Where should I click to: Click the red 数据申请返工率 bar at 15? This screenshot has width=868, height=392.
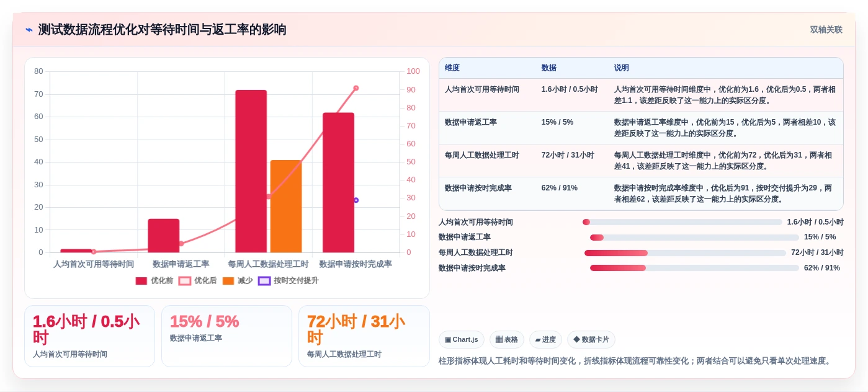pyautogui.click(x=163, y=236)
